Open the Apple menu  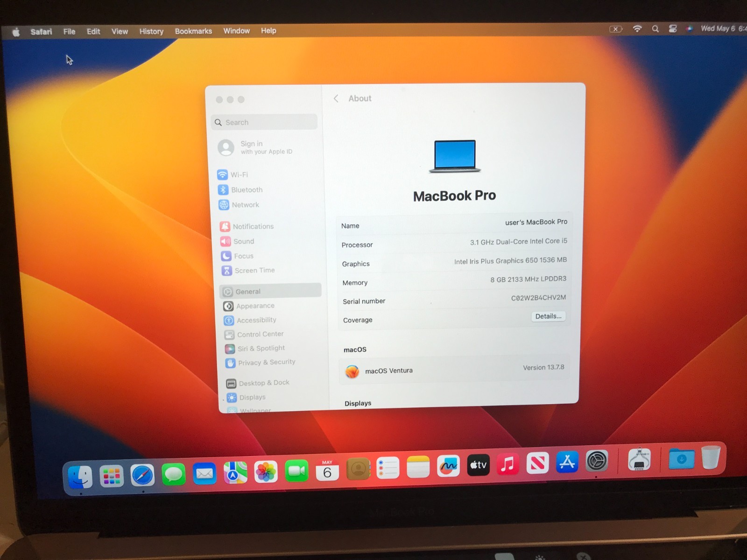[16, 32]
